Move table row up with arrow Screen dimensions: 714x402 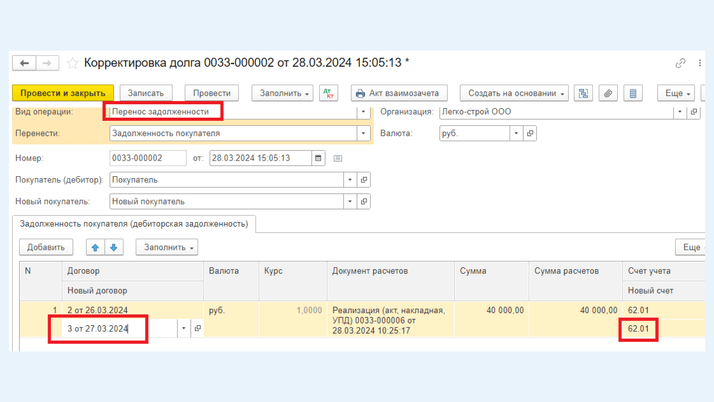pos(96,247)
